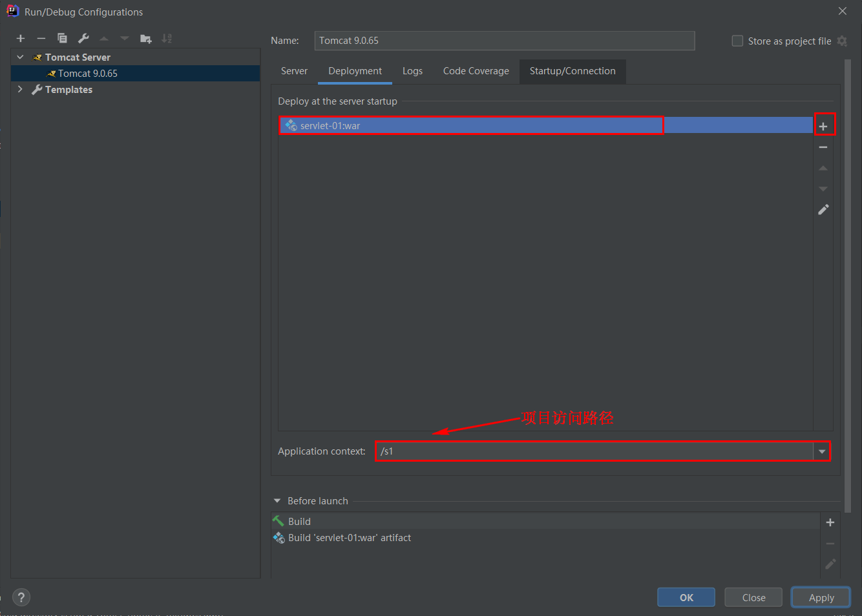Confirm with the OK button
The height and width of the screenshot is (616, 862).
pos(686,597)
